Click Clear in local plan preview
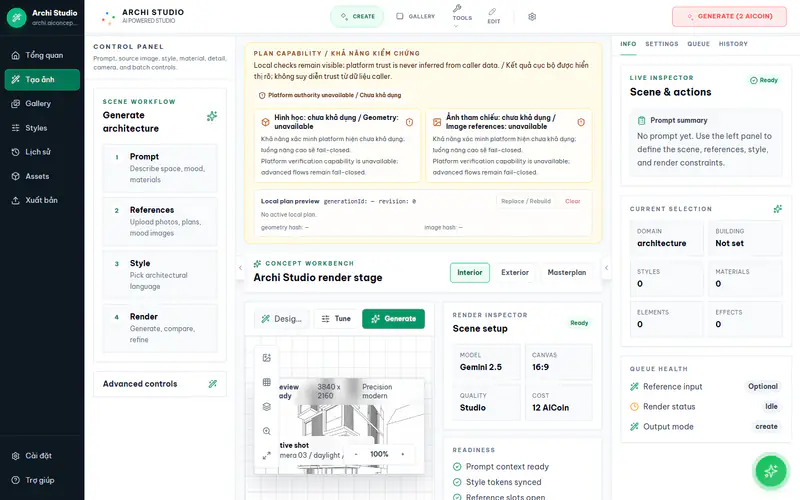Viewport: 800px width, 500px height. (572, 202)
